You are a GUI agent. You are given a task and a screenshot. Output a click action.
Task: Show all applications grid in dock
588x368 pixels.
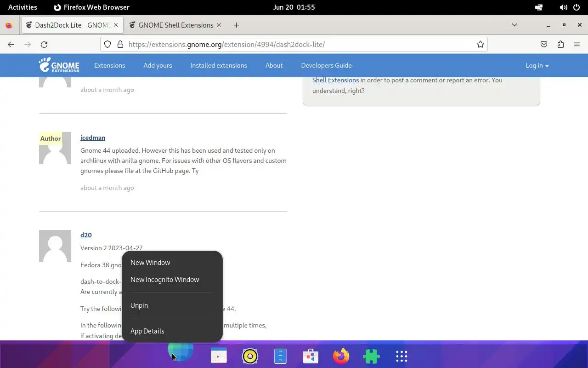(x=401, y=356)
